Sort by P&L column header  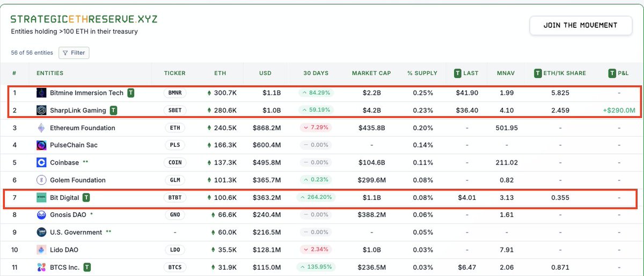[619, 73]
